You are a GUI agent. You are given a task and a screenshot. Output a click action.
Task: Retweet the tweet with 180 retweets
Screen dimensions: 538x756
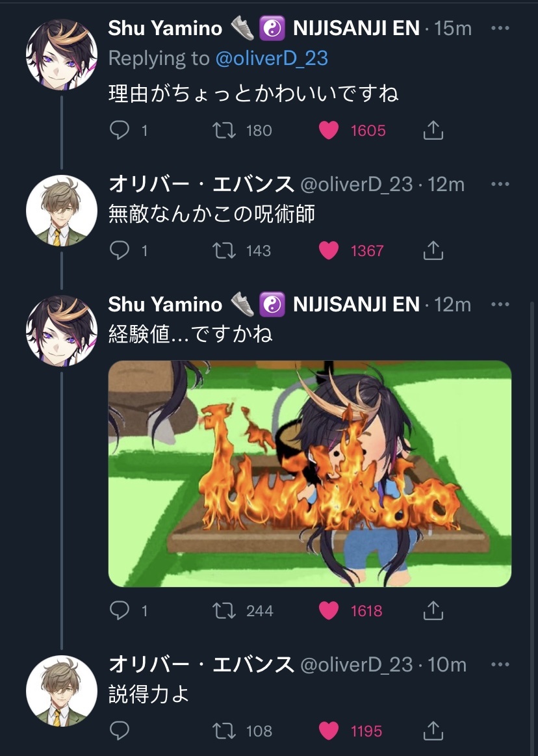click(224, 130)
